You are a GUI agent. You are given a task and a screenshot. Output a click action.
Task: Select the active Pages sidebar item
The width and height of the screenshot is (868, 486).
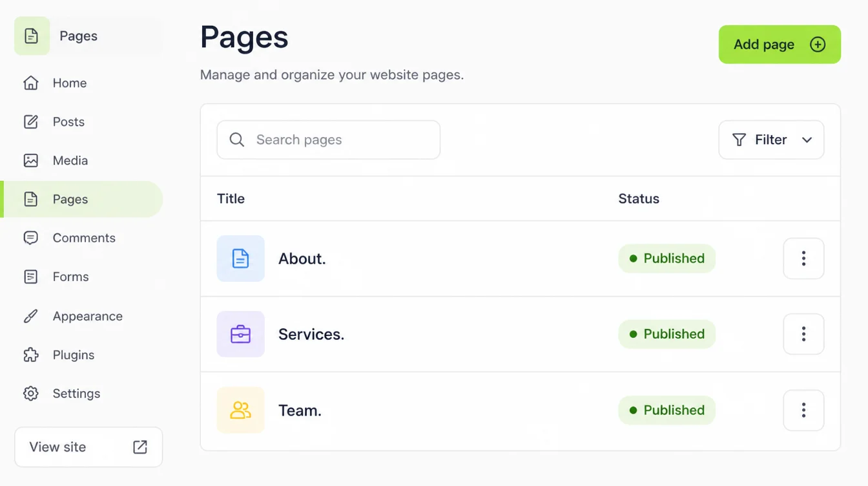coord(82,199)
